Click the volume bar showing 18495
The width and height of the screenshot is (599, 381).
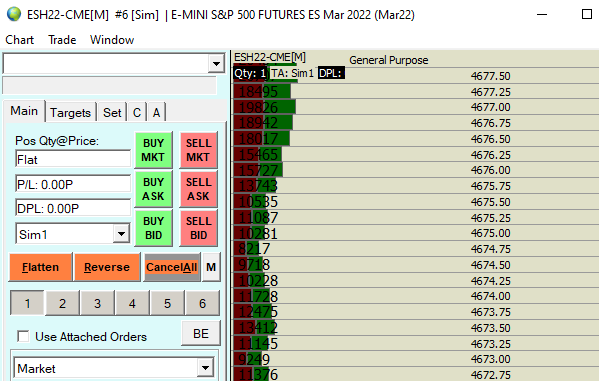click(262, 92)
